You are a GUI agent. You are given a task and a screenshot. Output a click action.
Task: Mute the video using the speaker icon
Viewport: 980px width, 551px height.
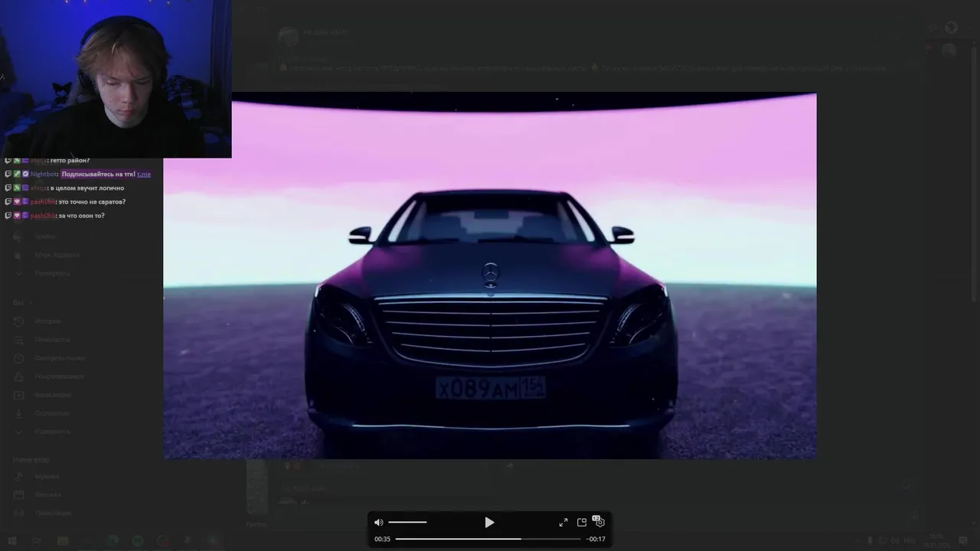(x=378, y=522)
